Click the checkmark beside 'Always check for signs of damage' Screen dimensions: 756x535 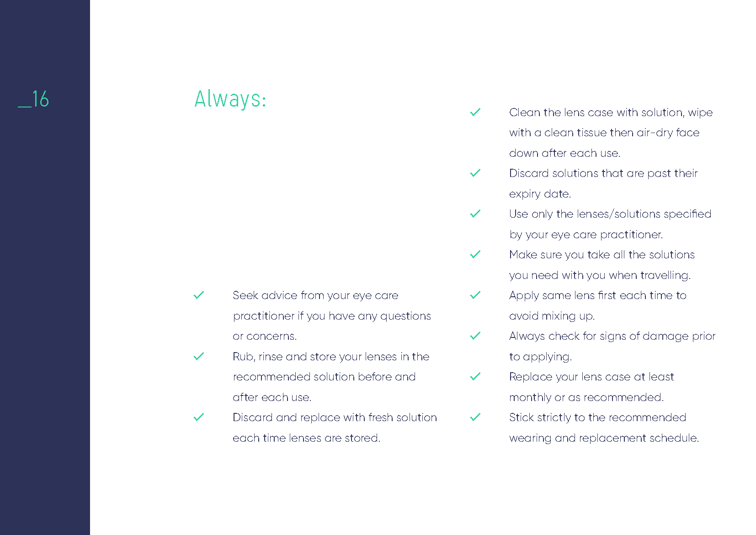pos(475,336)
